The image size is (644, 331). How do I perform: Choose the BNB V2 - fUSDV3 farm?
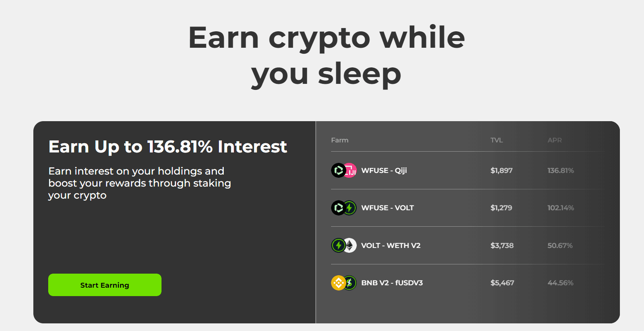(392, 283)
